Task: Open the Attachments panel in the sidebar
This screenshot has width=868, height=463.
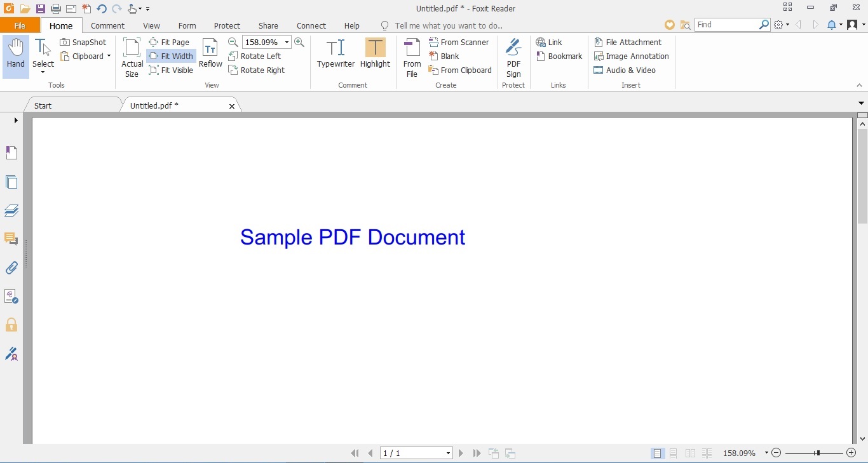Action: coord(11,268)
